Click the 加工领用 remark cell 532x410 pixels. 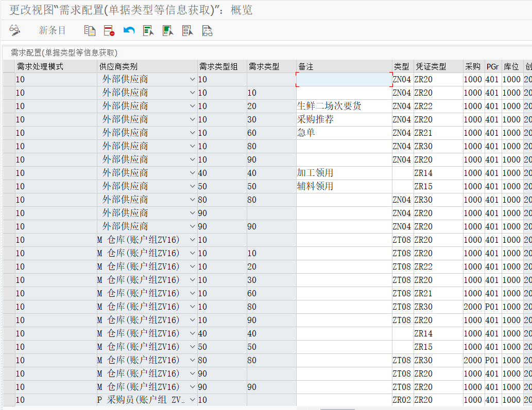click(x=344, y=173)
